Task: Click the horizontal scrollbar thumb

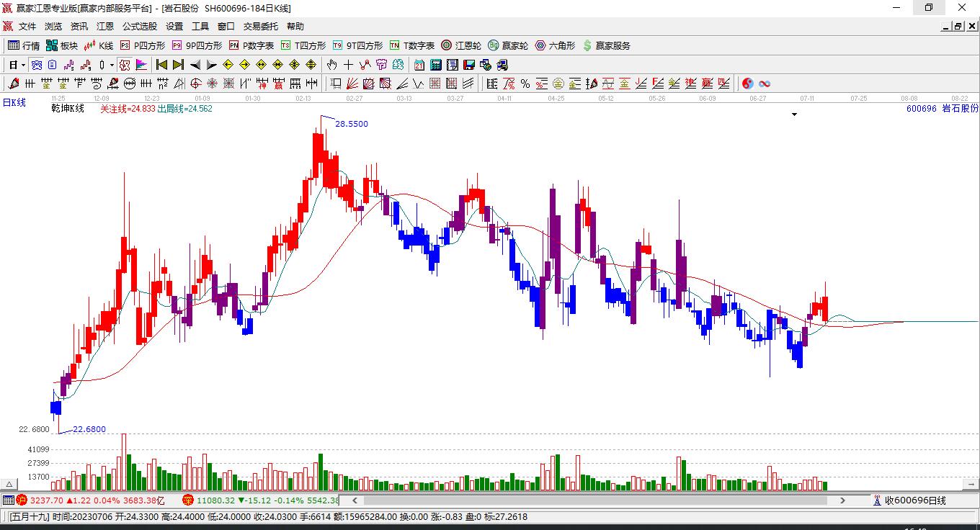Action: point(595,500)
